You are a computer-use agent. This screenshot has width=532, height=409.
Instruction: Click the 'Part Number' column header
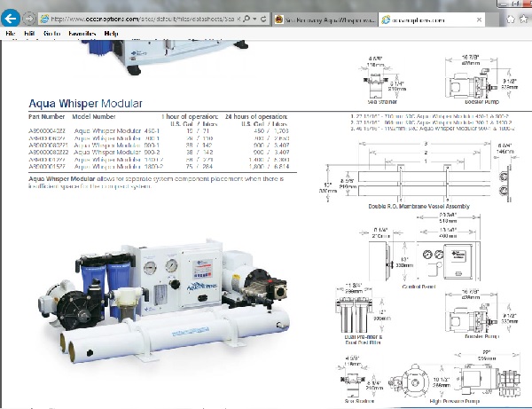click(x=46, y=116)
